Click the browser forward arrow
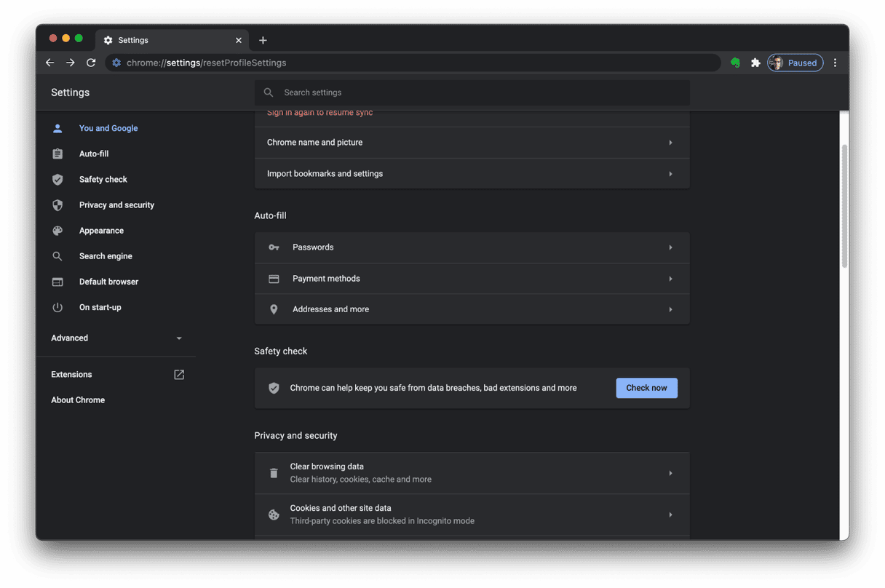The height and width of the screenshot is (588, 885). point(71,63)
